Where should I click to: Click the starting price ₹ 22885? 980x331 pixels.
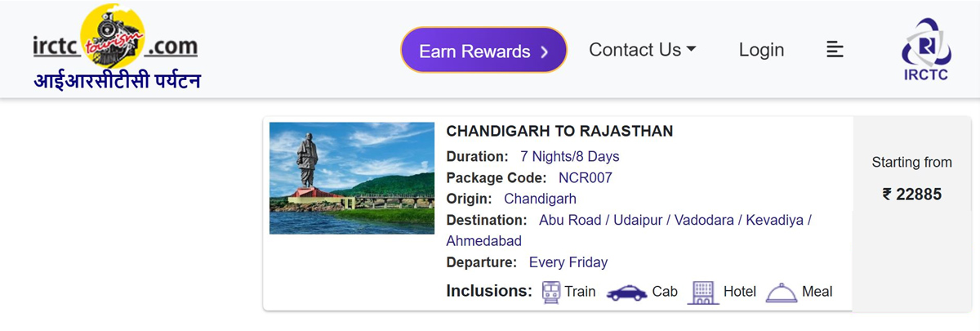pos(911,195)
